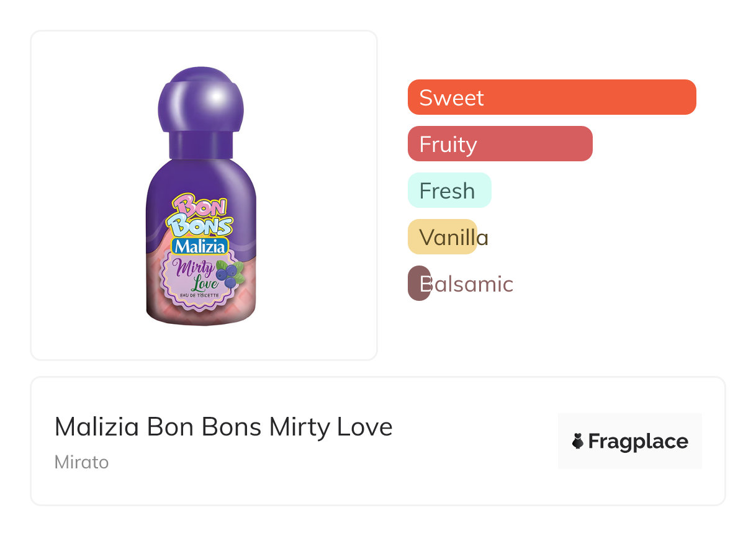Click the brown Balsamic accord bar

coord(420,284)
